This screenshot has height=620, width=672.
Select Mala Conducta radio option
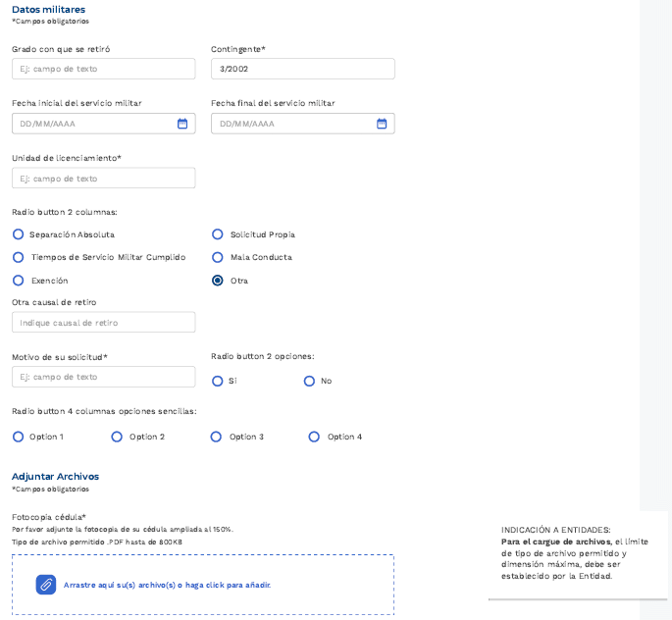tap(218, 257)
